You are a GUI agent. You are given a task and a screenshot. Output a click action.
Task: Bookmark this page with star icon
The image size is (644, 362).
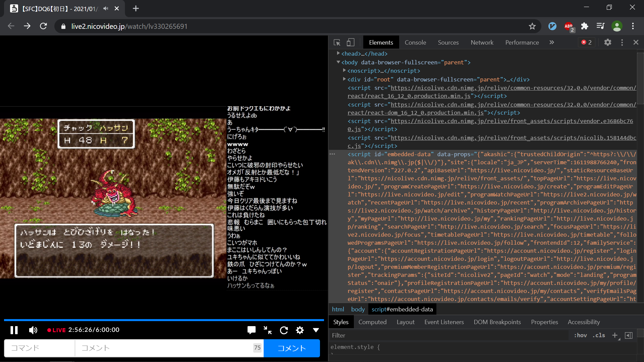532,26
